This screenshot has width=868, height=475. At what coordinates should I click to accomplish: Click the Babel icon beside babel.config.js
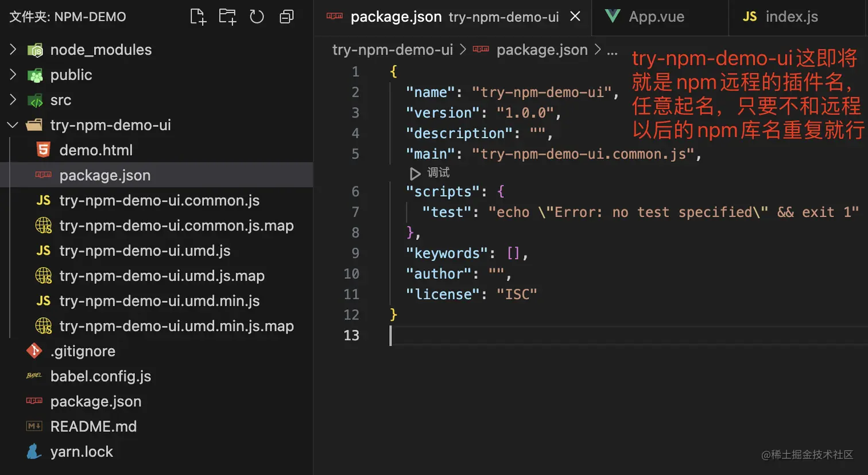click(x=34, y=376)
